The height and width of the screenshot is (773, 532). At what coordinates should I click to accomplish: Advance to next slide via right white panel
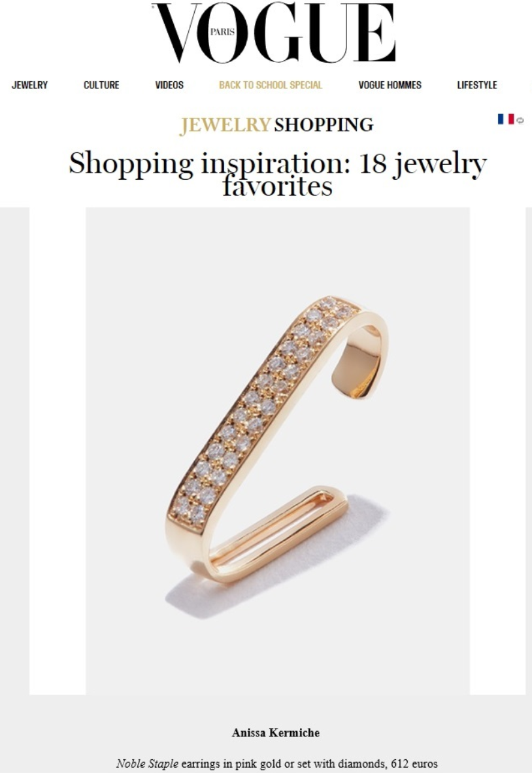pyautogui.click(x=497, y=451)
